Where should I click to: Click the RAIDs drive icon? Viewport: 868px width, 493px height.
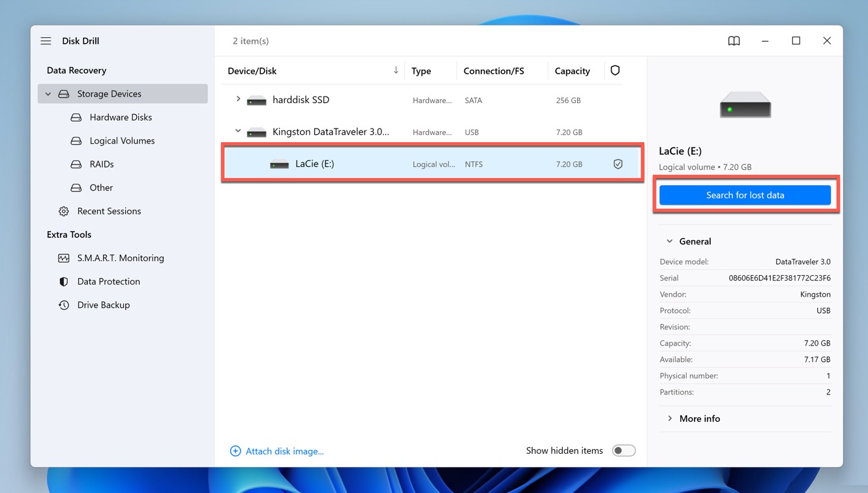click(x=76, y=164)
